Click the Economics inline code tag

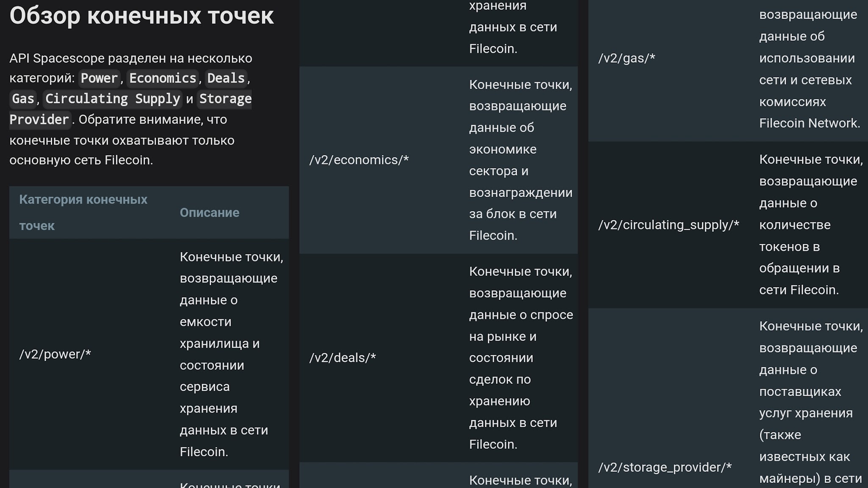pyautogui.click(x=163, y=78)
